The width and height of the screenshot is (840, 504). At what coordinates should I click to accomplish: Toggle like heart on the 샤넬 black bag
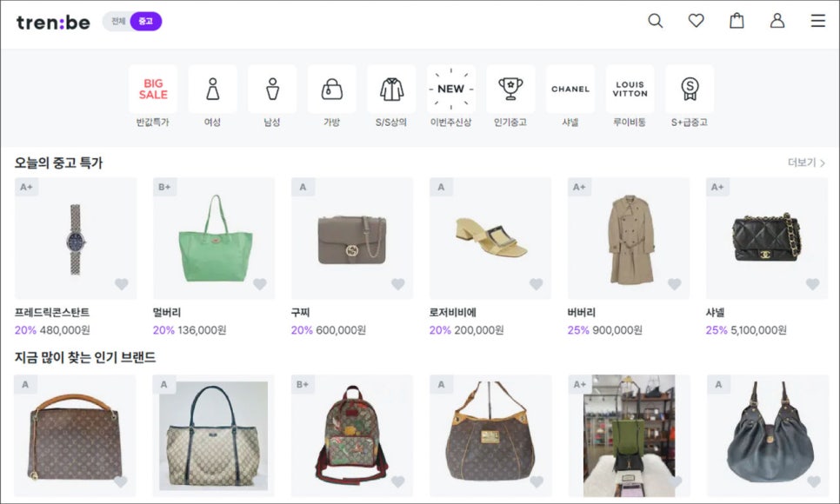pyautogui.click(x=812, y=284)
